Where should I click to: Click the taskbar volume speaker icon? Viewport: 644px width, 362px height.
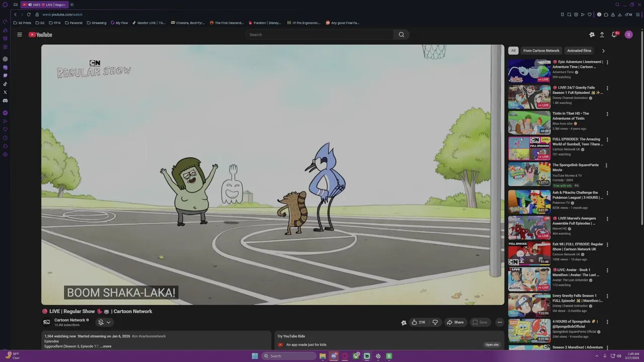click(x=618, y=356)
